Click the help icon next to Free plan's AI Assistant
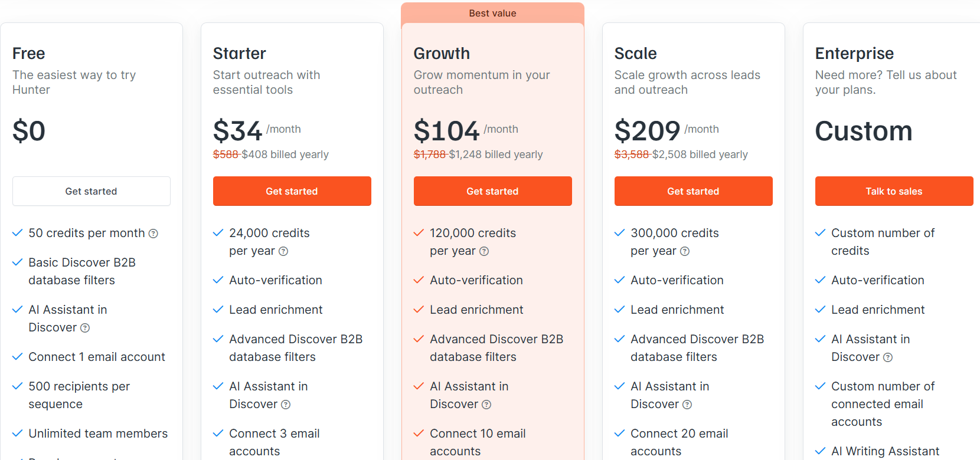The image size is (980, 460). tap(84, 327)
